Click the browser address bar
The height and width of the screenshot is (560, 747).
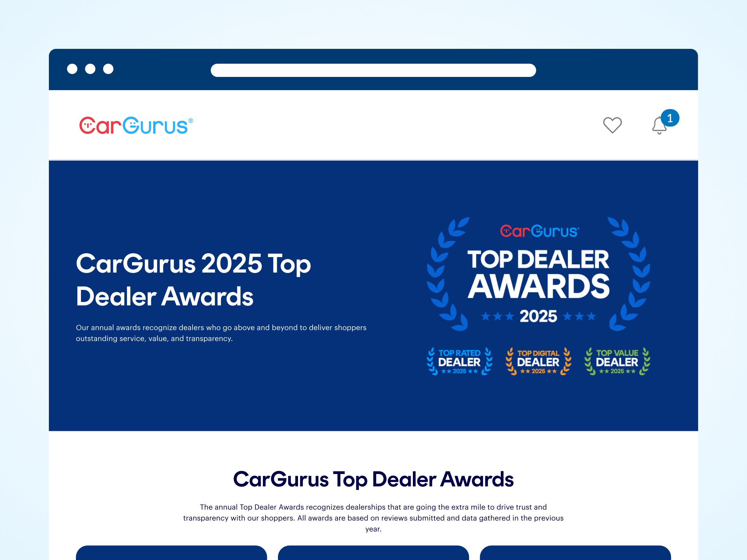tap(373, 70)
